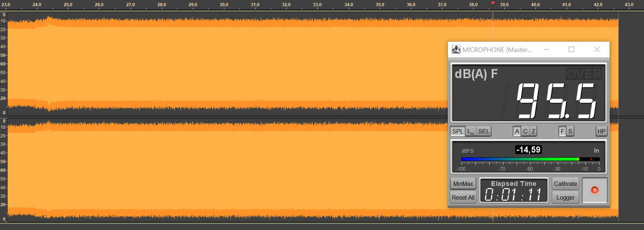Minimize the MICROPHONE meter window
644x230 pixels.
pyautogui.click(x=547, y=49)
